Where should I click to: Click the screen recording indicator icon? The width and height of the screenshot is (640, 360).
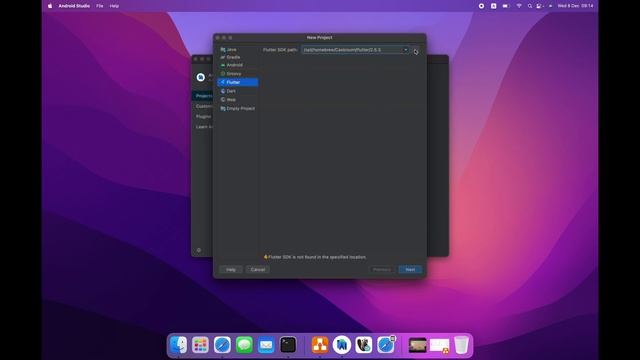(481, 6)
